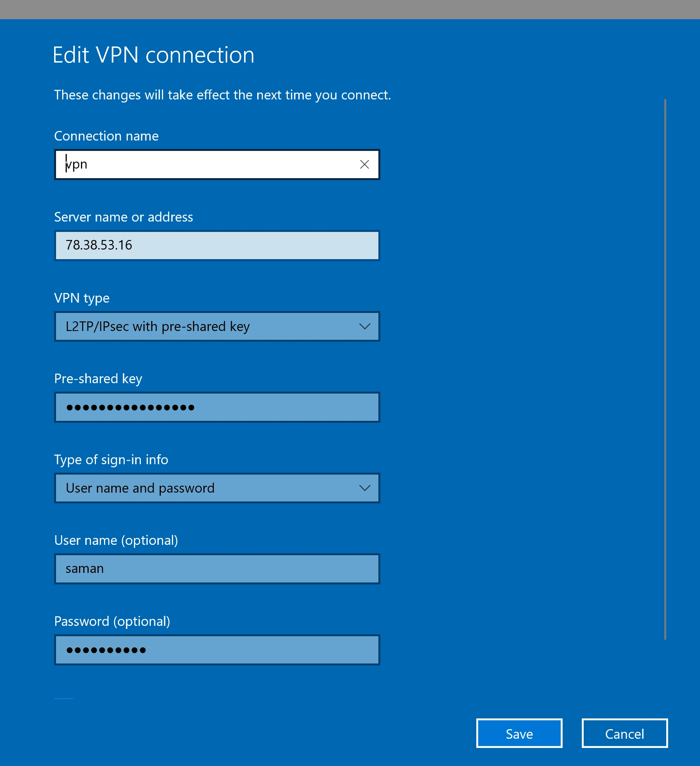Select the text 78.38.53.16
Image resolution: width=700 pixels, height=766 pixels.
coord(98,245)
